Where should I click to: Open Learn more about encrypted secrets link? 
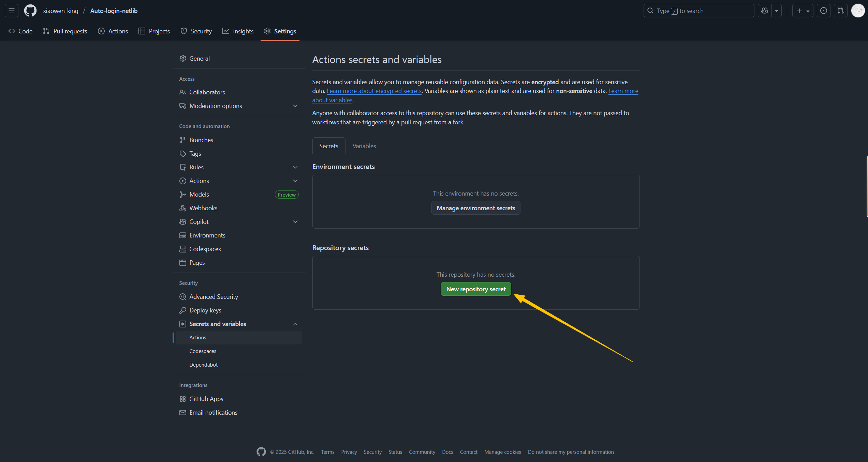(x=374, y=91)
